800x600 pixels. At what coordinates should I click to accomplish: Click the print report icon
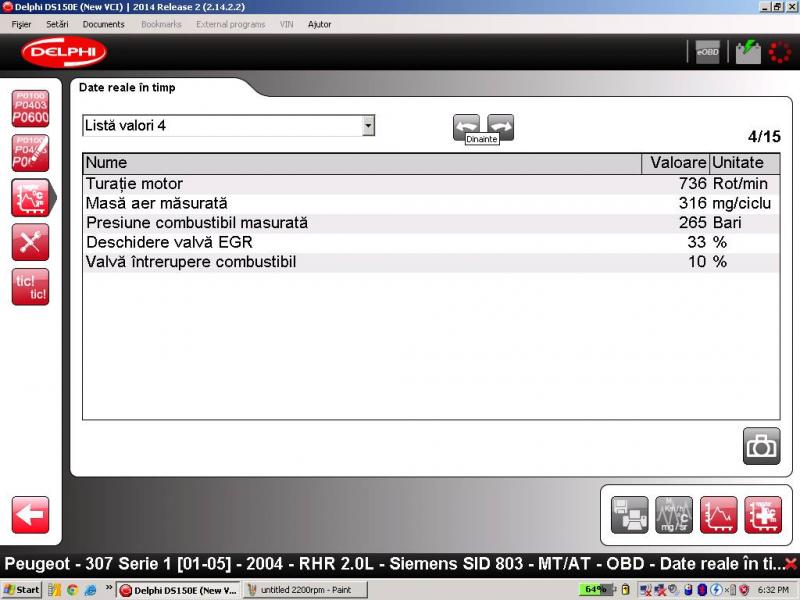630,515
